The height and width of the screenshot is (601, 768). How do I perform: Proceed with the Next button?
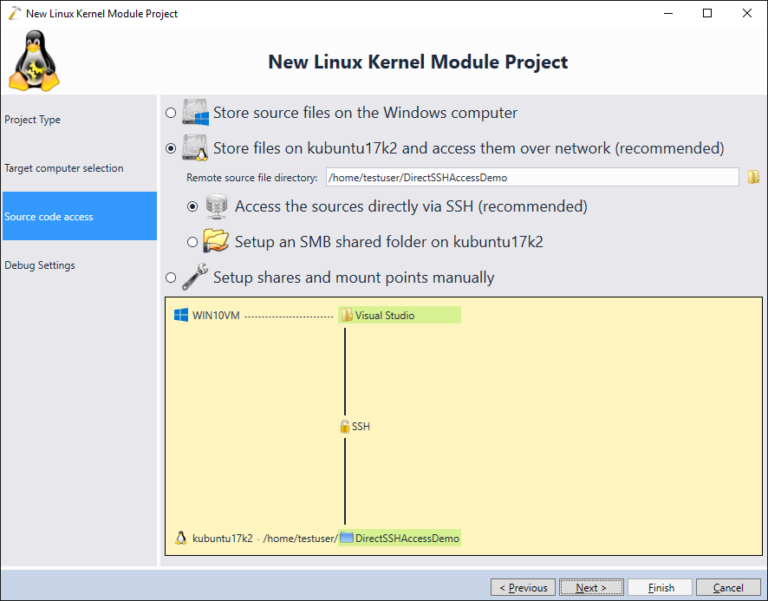coord(591,587)
